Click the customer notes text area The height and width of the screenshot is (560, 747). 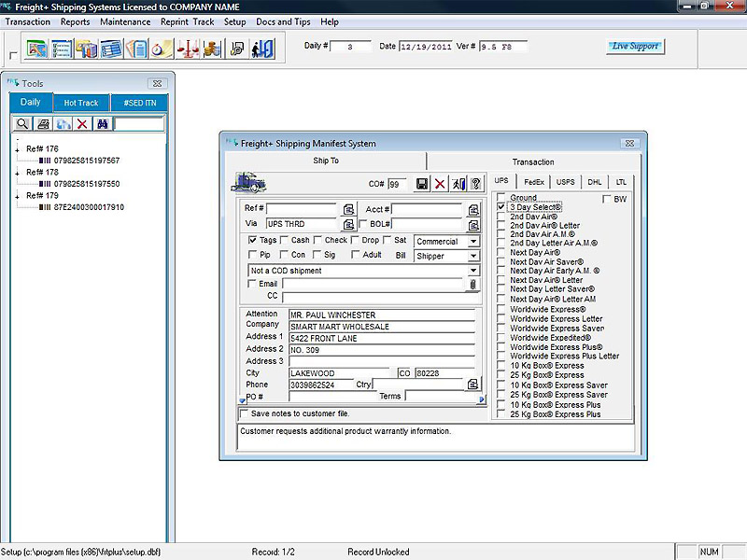(435, 437)
